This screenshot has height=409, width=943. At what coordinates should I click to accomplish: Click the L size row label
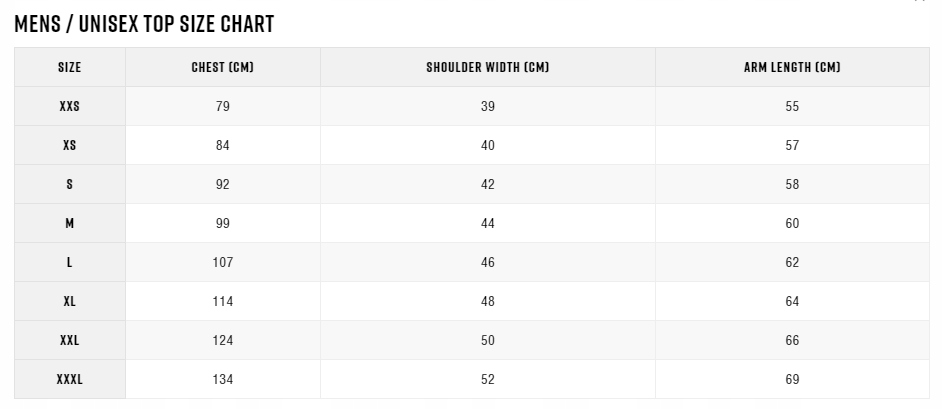click(70, 263)
